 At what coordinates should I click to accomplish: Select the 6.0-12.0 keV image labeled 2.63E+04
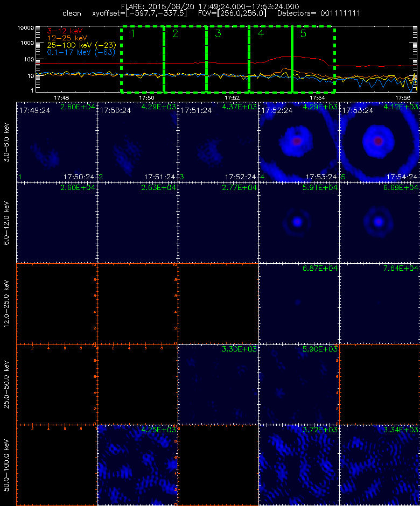point(137,223)
